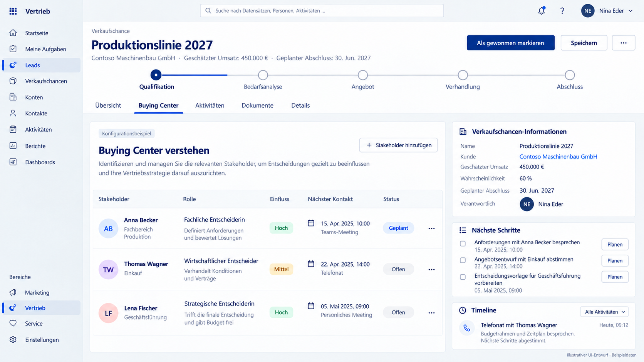Select the Verhandlung stage marker

pyautogui.click(x=463, y=75)
